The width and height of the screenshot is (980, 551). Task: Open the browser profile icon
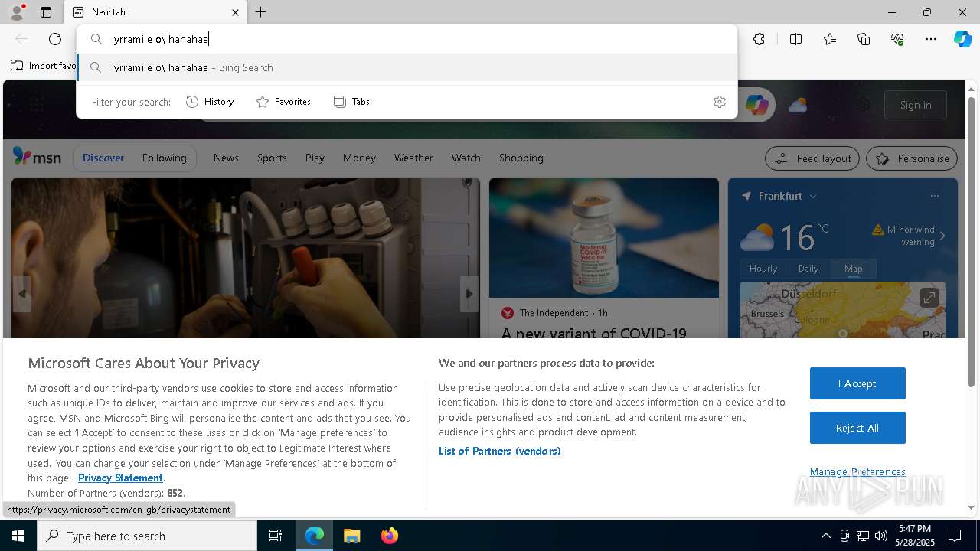point(16,11)
